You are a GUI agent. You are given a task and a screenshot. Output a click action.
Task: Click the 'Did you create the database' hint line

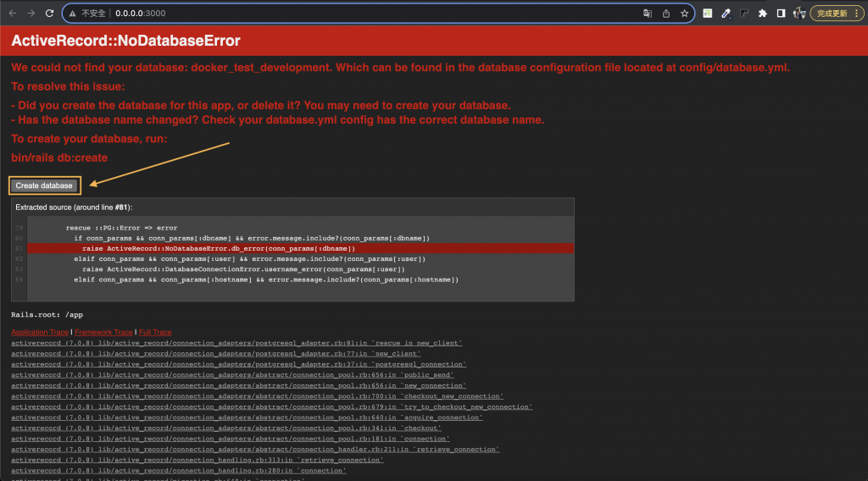pyautogui.click(x=261, y=106)
